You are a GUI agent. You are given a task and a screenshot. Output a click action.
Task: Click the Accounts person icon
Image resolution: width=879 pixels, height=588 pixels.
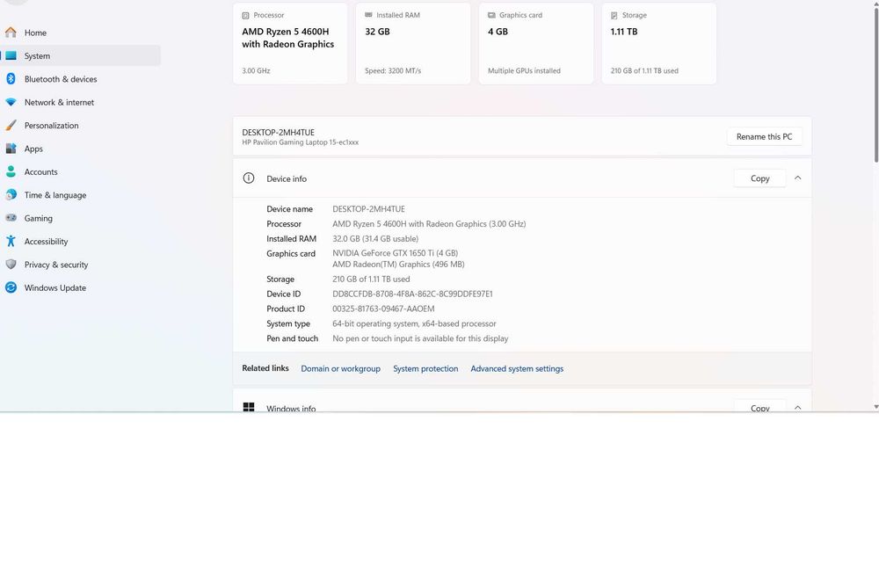11,171
